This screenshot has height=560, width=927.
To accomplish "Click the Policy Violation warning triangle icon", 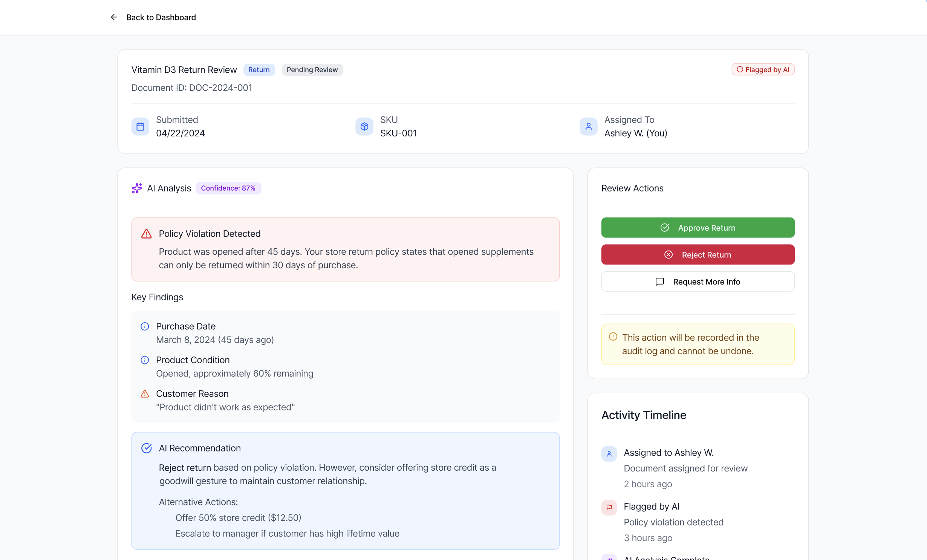I will [146, 234].
